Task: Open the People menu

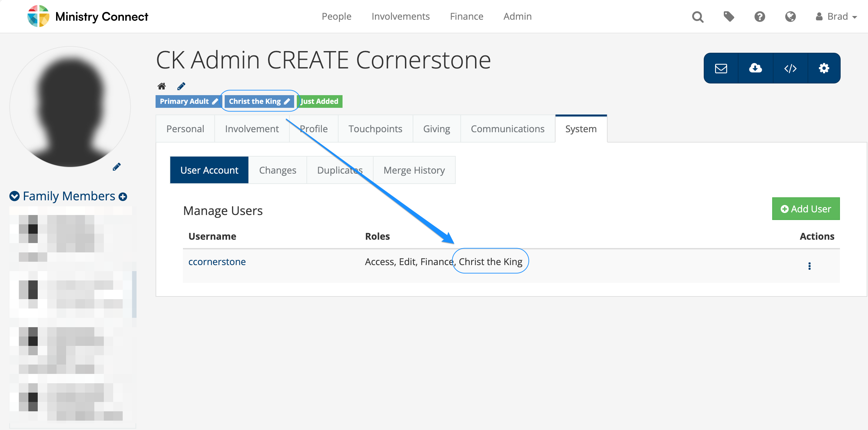Action: 336,16
